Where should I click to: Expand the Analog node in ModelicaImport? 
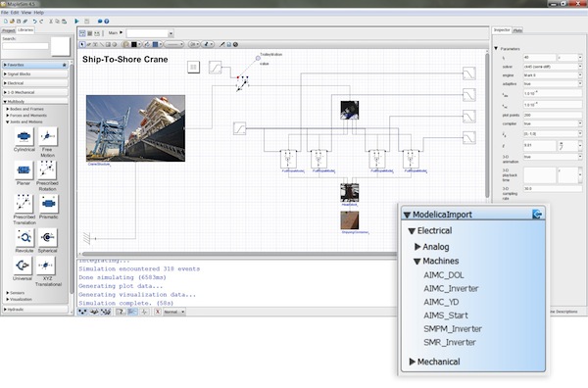pyautogui.click(x=417, y=247)
